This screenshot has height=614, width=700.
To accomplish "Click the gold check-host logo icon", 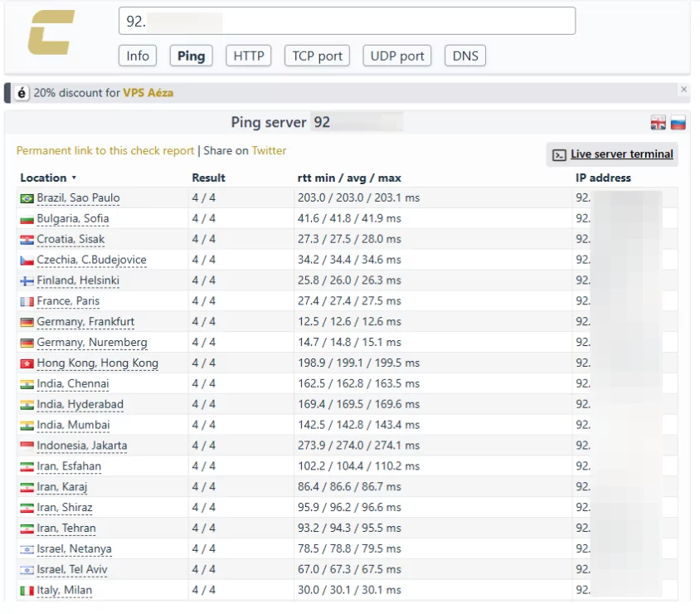I will pyautogui.click(x=51, y=32).
